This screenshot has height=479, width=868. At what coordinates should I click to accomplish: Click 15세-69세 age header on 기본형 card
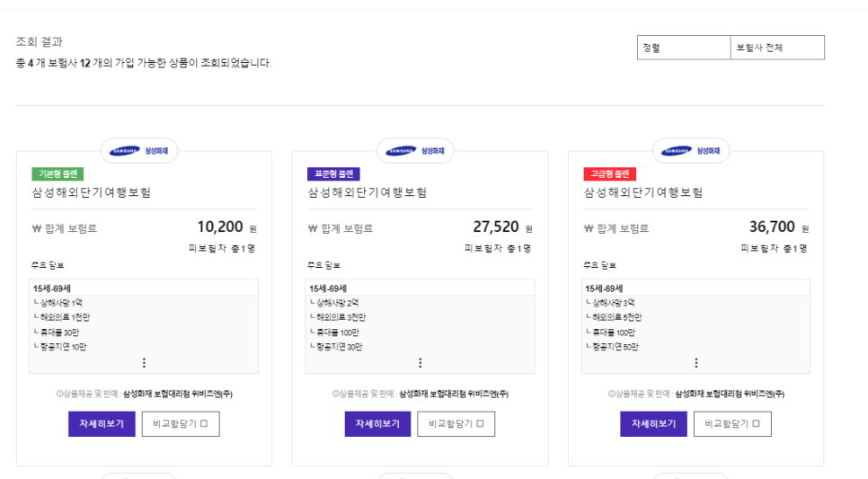[51, 288]
